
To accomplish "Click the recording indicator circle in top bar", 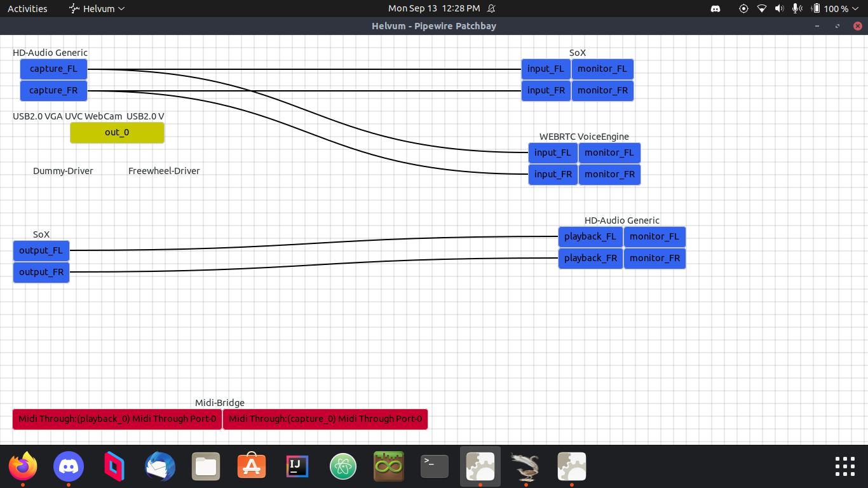I will (x=743, y=8).
